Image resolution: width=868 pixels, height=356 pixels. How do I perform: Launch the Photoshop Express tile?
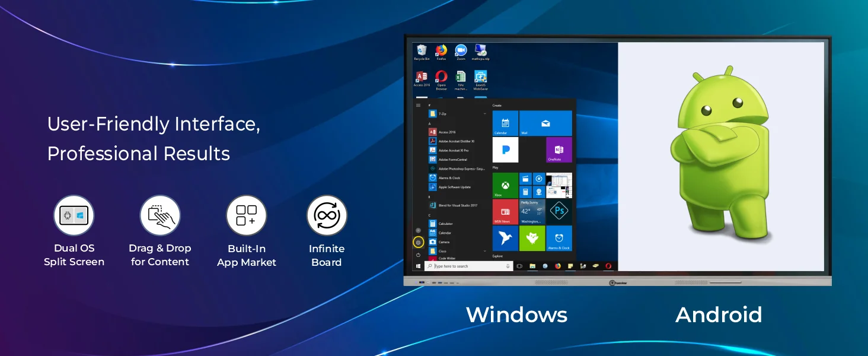coord(559,211)
